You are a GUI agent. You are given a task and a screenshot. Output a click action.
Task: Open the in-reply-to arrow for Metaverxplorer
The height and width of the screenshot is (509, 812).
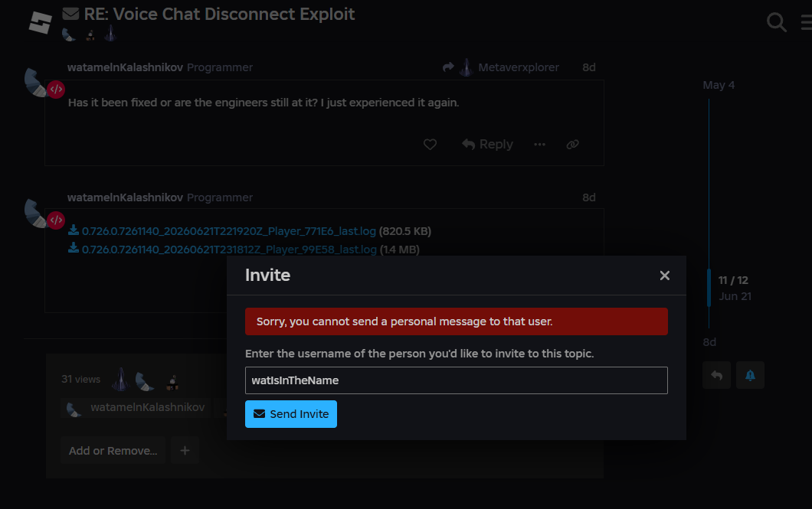448,67
